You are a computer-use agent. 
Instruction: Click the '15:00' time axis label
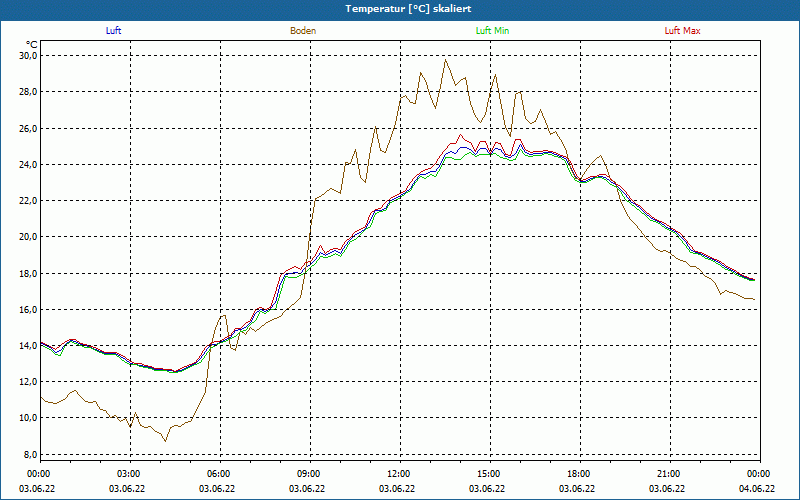point(487,474)
